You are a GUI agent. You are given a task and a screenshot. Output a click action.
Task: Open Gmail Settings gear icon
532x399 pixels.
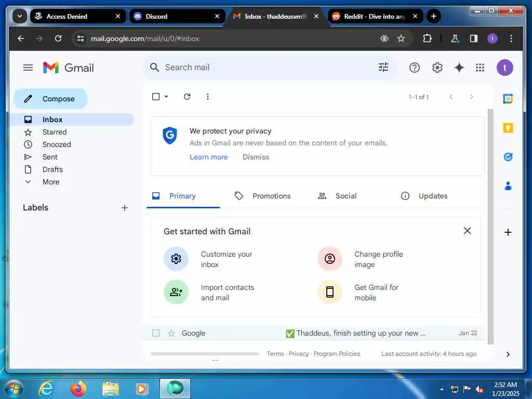click(x=437, y=68)
